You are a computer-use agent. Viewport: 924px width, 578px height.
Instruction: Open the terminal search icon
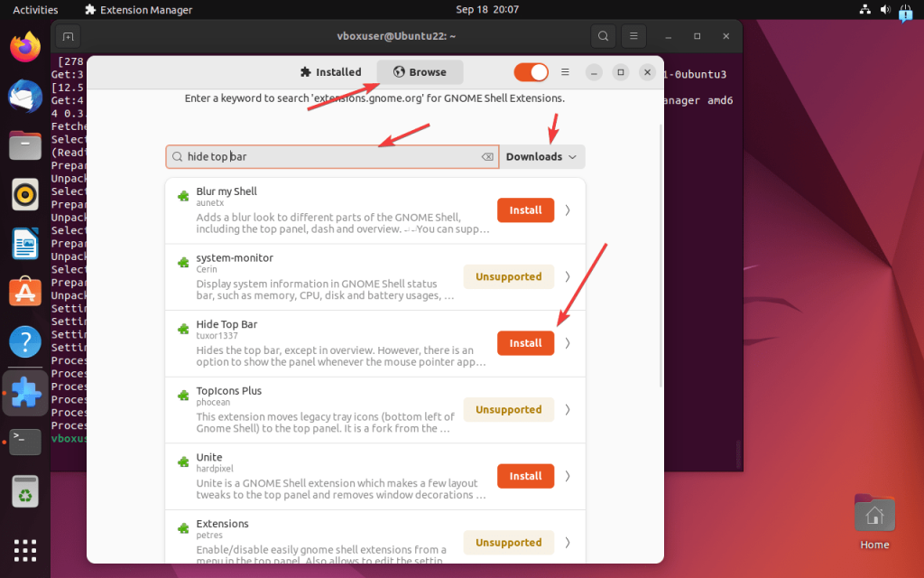[x=603, y=37]
